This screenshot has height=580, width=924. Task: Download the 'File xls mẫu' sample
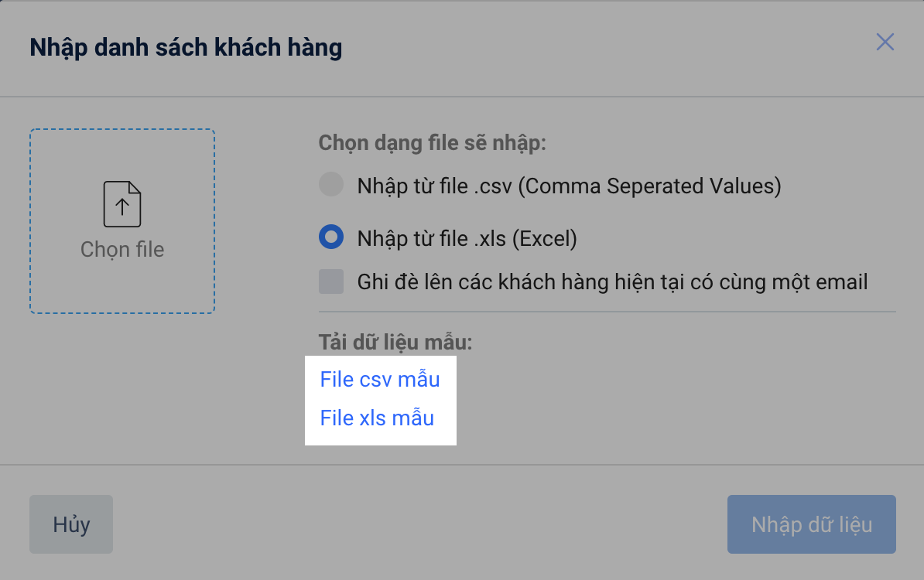pyautogui.click(x=377, y=418)
